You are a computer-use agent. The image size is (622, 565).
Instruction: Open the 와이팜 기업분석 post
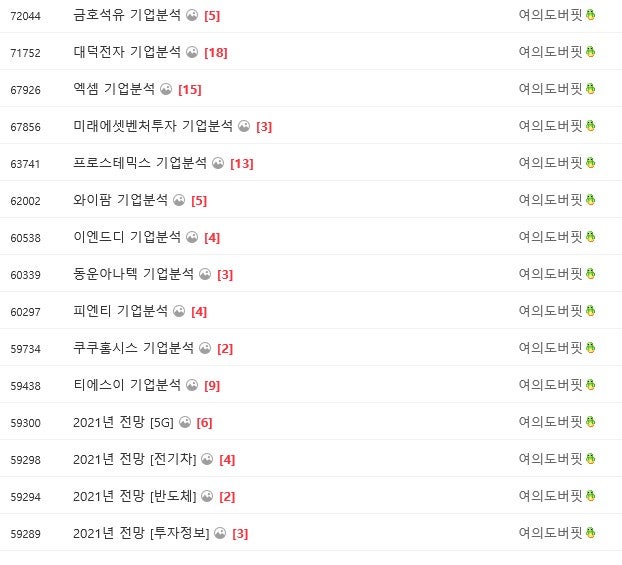[x=121, y=200]
